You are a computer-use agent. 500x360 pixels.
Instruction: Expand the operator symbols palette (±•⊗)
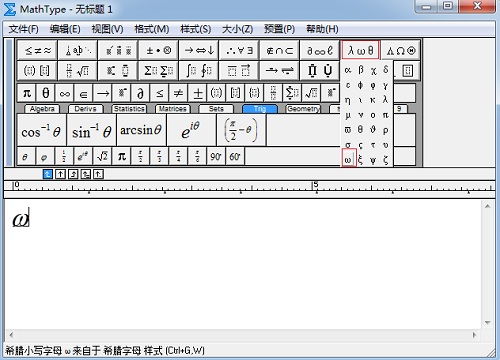coord(158,50)
